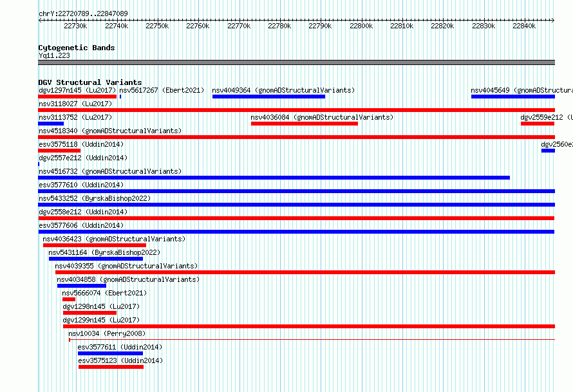Image resolution: width=573 pixels, height=392 pixels.
Task: Click esv3577611 (Uddin2014) label
Action: click(x=120, y=347)
